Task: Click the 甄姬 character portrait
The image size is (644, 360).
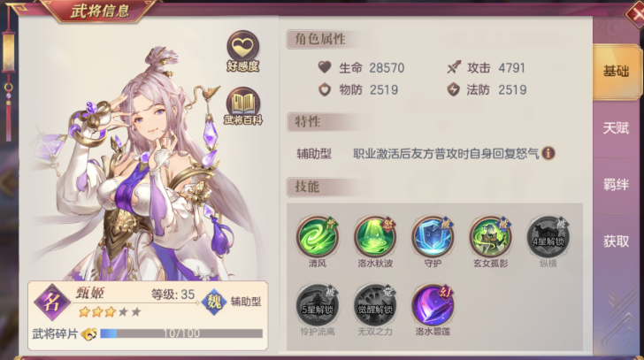Action: click(143, 165)
